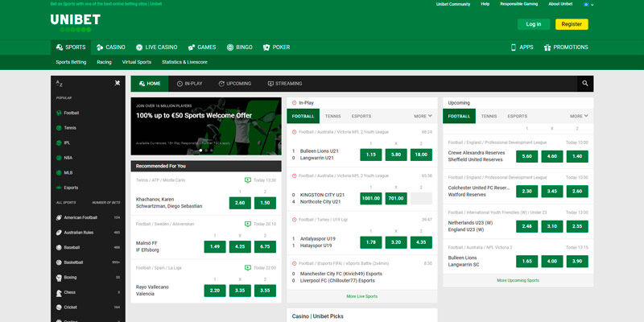Viewport: 644px width, 322px height.
Task: Click the pin icon in sports sidebar
Action: (118, 83)
